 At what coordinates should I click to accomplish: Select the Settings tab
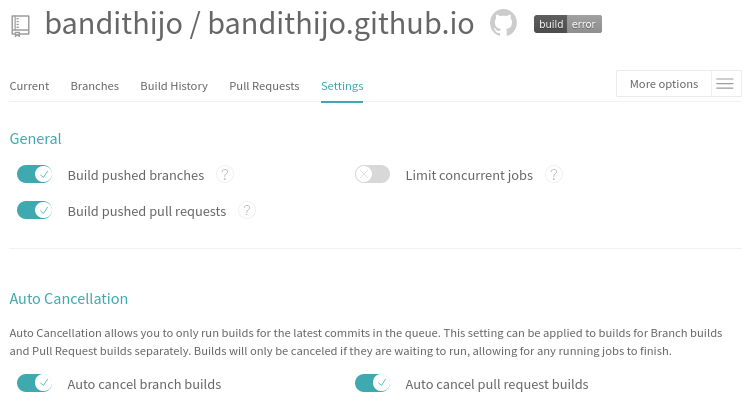click(x=342, y=86)
